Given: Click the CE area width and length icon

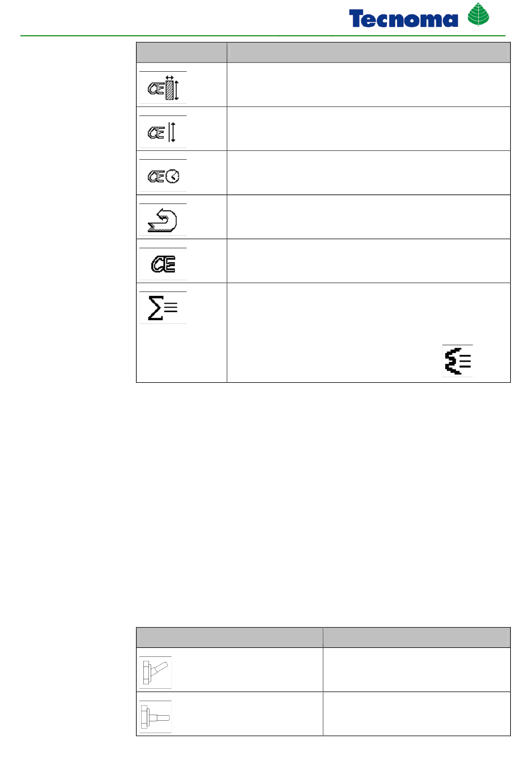Looking at the screenshot, I should [163, 87].
